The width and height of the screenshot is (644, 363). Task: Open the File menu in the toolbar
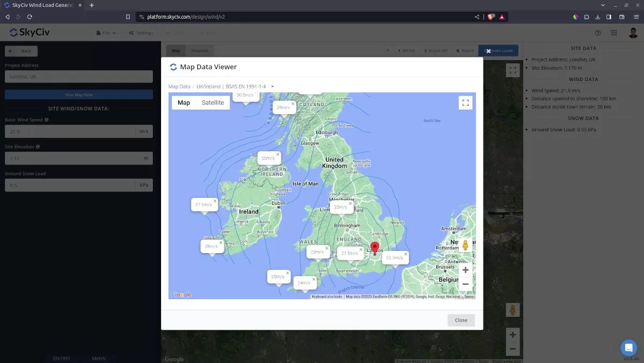pyautogui.click(x=105, y=33)
